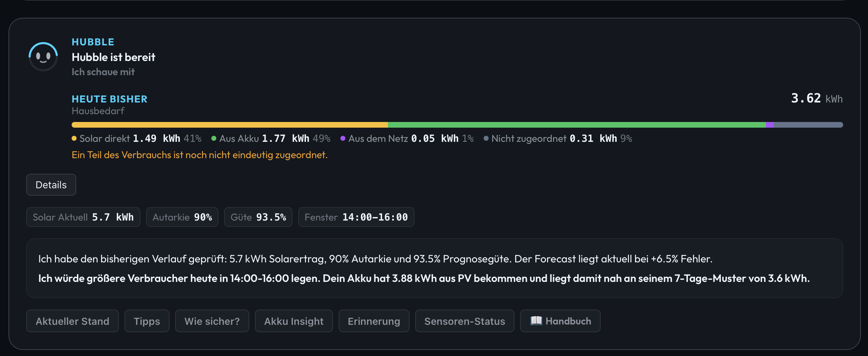Open the Aktueller Stand quick action
The width and height of the screenshot is (868, 356).
(72, 321)
